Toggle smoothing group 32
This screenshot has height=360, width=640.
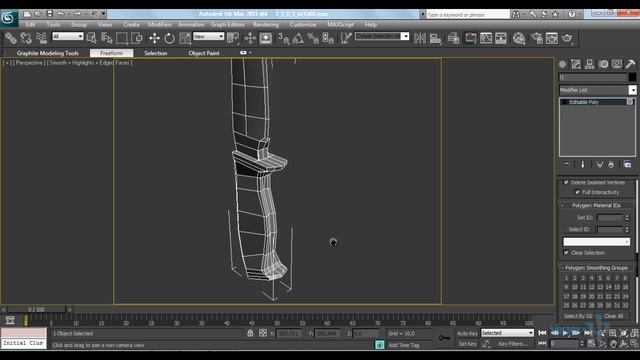click(625, 305)
